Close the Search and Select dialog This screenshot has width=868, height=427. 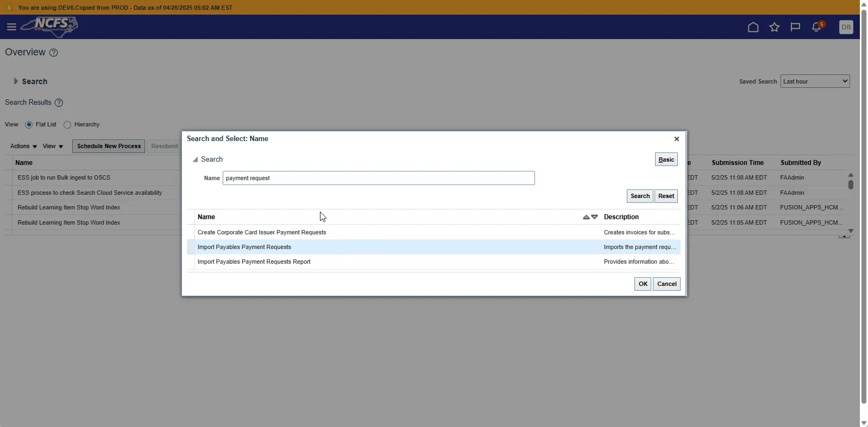(x=677, y=139)
